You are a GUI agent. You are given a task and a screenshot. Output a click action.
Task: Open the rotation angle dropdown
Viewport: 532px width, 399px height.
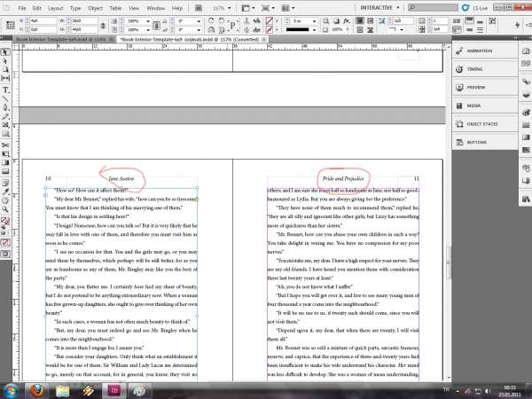tap(199, 21)
